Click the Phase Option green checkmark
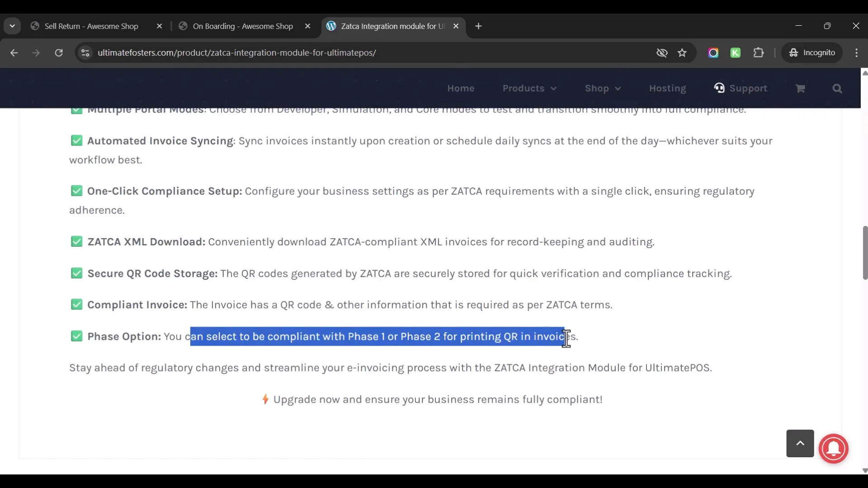 (x=76, y=336)
